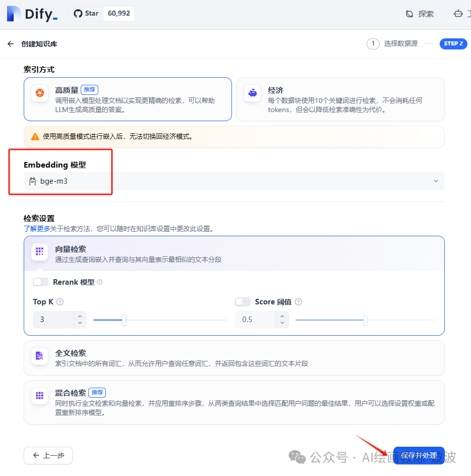Click the 全文检索 document search icon
Screen dimensions: 471x476
pyautogui.click(x=40, y=356)
